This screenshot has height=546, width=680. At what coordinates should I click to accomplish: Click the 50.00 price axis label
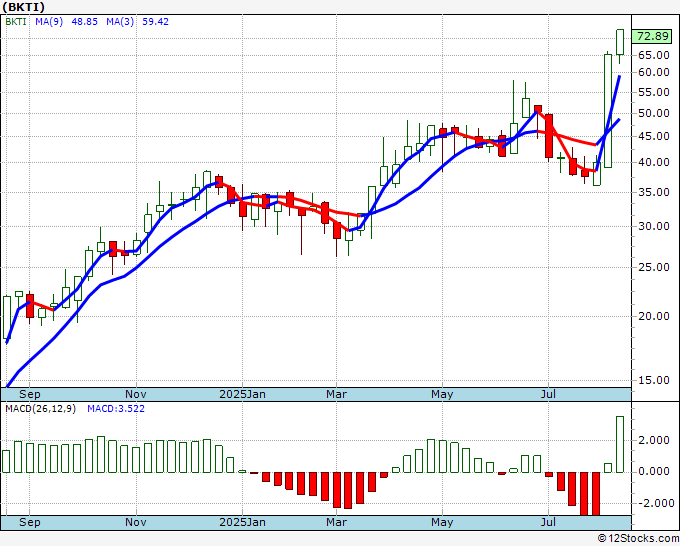point(654,113)
